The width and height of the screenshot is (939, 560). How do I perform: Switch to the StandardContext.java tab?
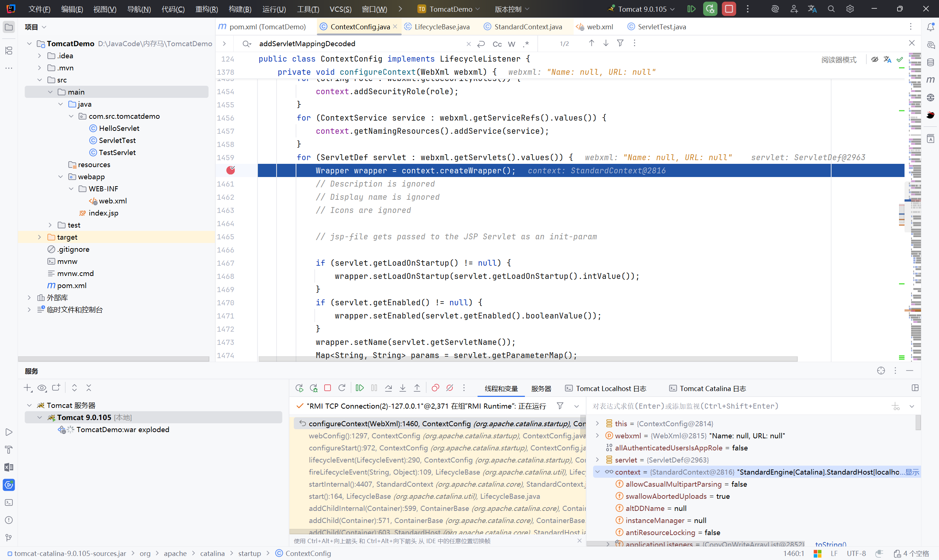527,27
